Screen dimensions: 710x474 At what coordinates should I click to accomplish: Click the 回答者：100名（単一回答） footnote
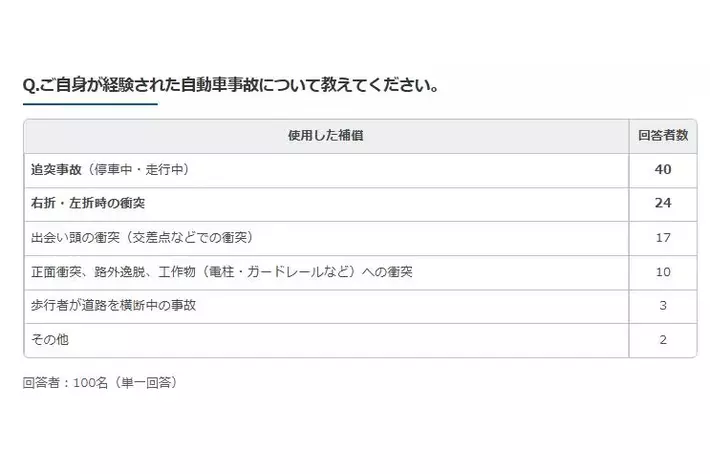[100, 382]
